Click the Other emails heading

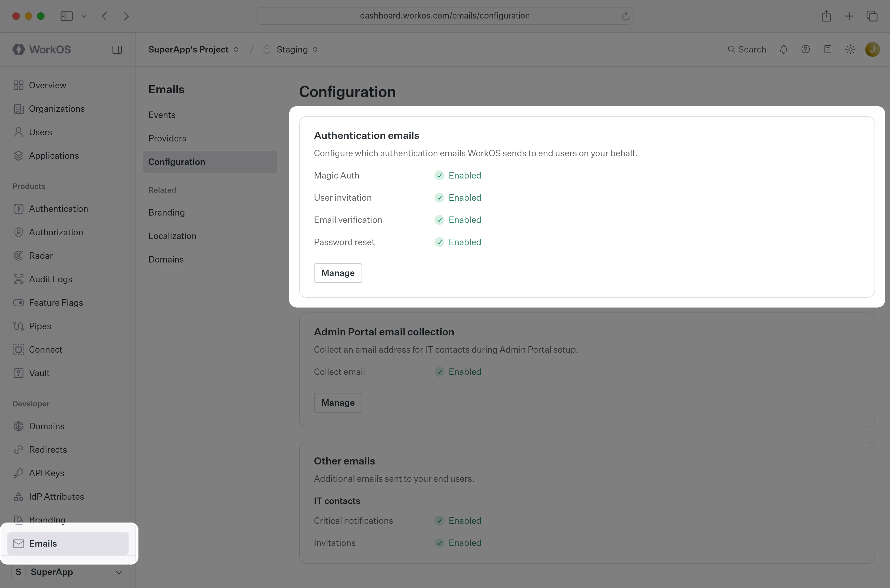(344, 461)
